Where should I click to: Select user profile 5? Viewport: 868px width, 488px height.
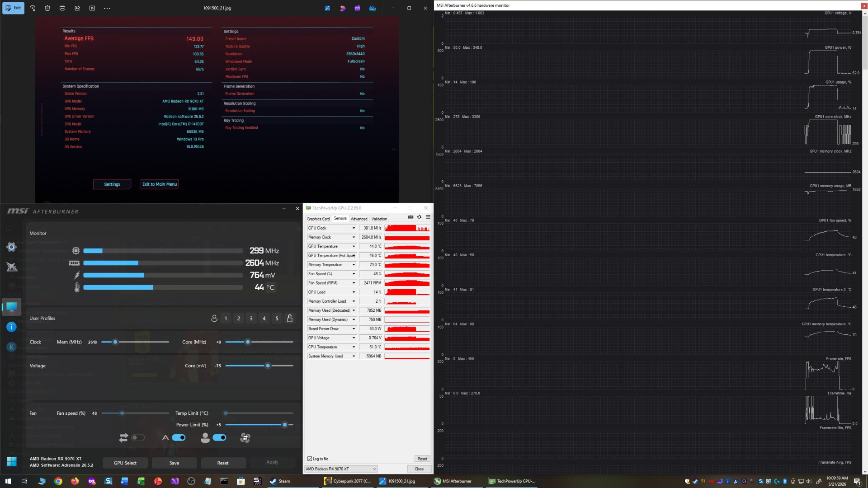[x=277, y=318]
